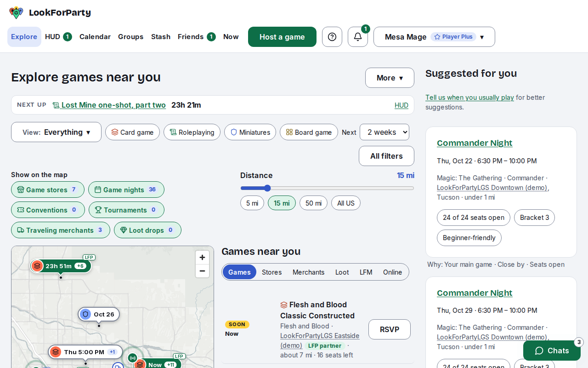588x368 pixels.
Task: Zoom out on the map
Action: [x=202, y=271]
